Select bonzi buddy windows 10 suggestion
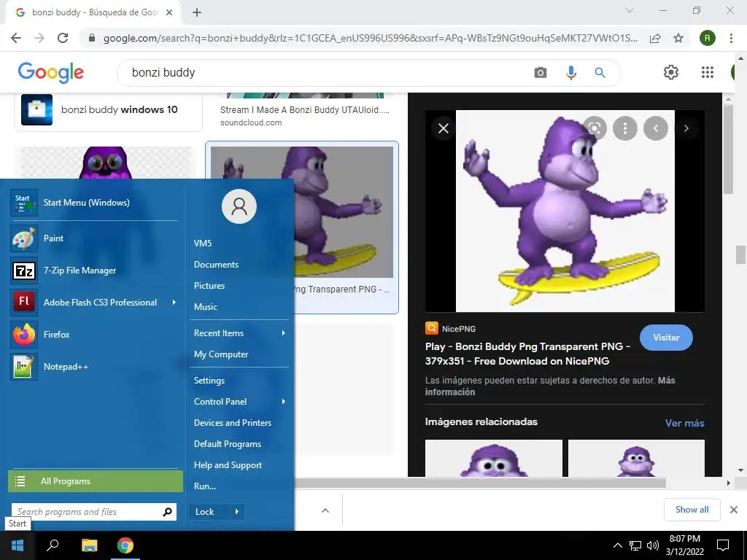The image size is (747, 560). (109, 111)
